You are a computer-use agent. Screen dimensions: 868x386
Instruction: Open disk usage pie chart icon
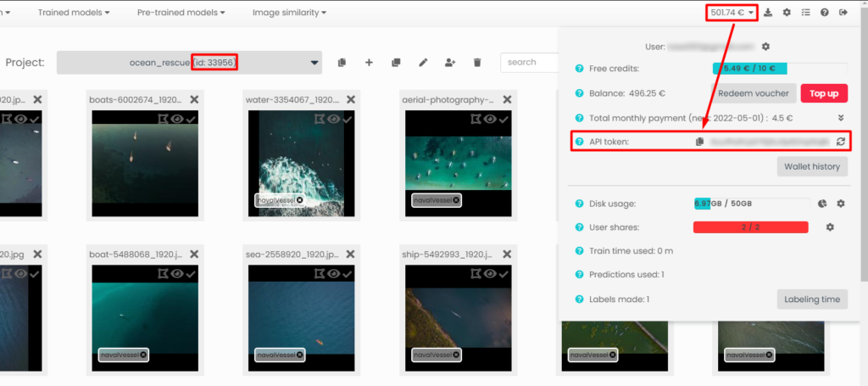[x=822, y=204]
